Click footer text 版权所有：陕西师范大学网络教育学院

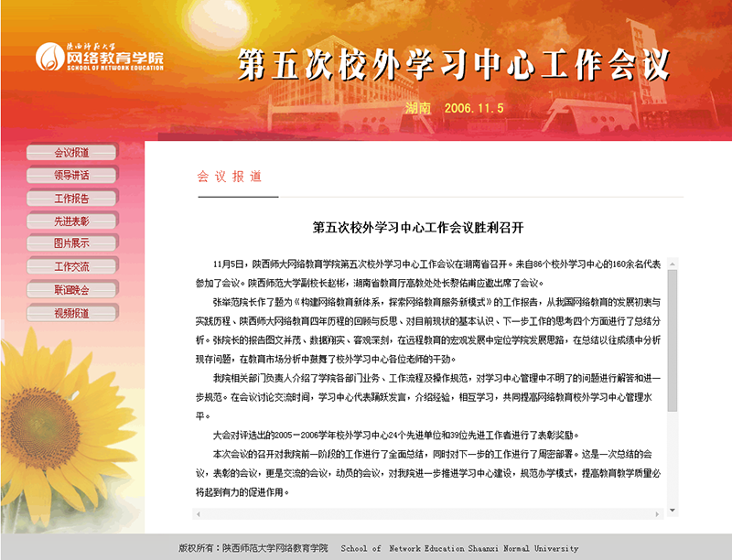tap(253, 548)
